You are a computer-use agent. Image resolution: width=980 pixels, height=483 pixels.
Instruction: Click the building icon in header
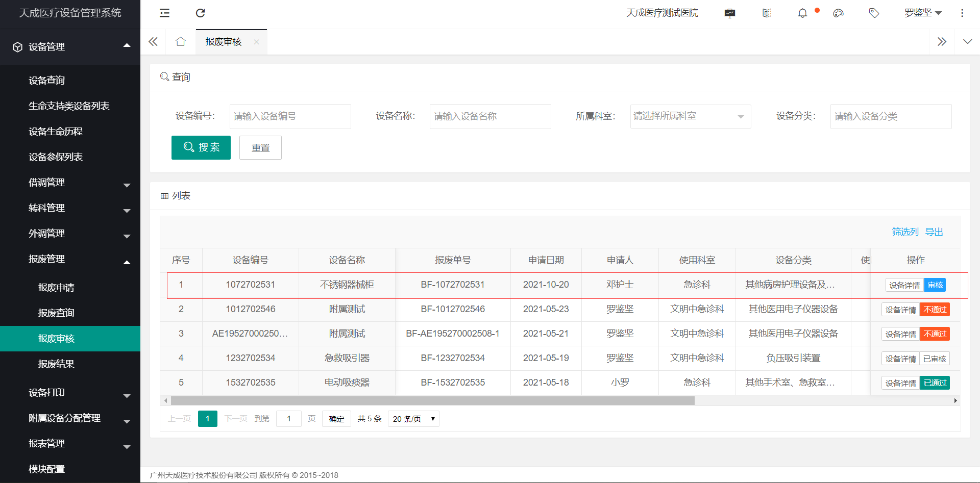[767, 13]
